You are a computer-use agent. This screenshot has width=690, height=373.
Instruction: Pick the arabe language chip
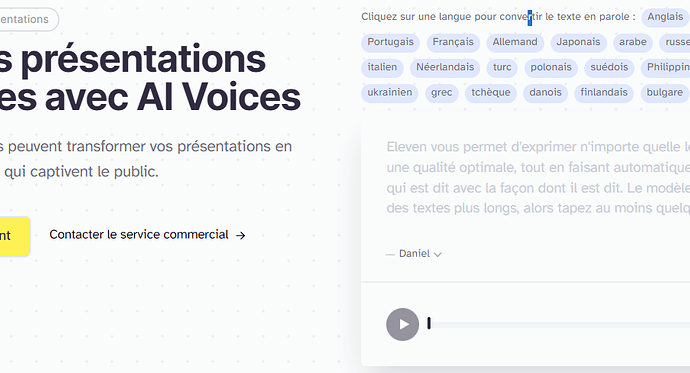(633, 42)
